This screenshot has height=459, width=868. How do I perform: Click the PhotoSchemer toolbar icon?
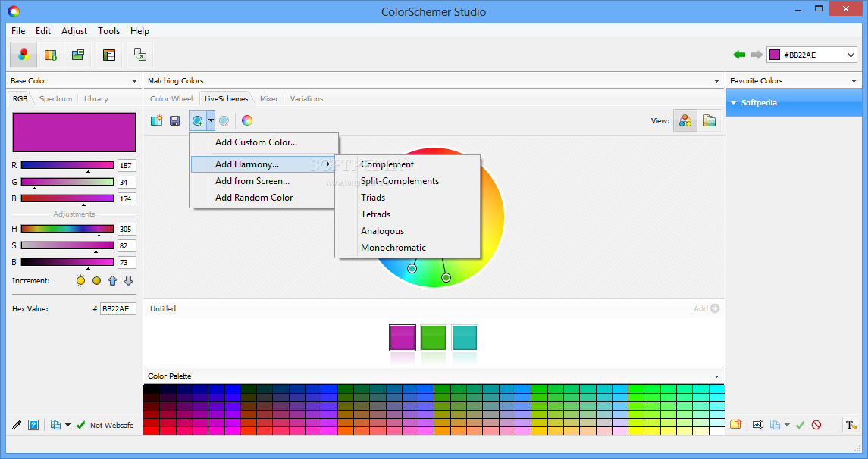[x=50, y=55]
